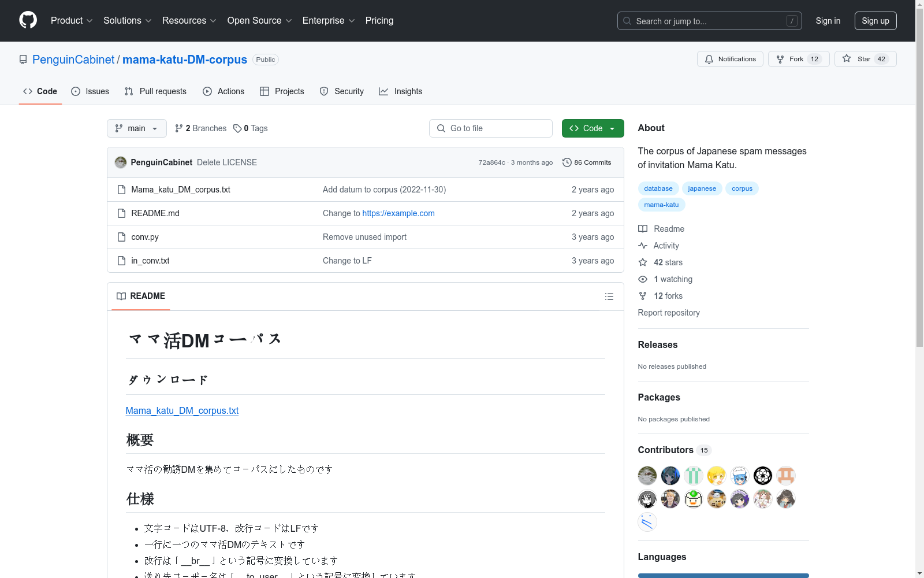Expand the Solutions menu
This screenshot has height=578, width=924.
(x=128, y=20)
